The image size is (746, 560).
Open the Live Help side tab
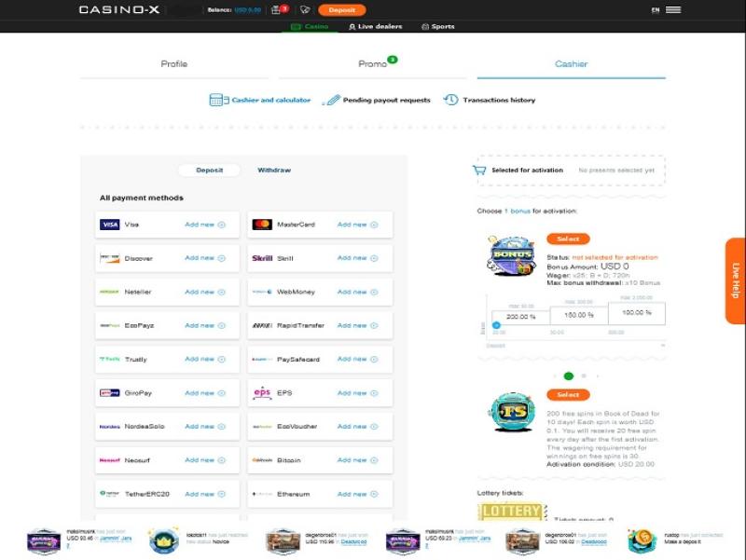(736, 280)
